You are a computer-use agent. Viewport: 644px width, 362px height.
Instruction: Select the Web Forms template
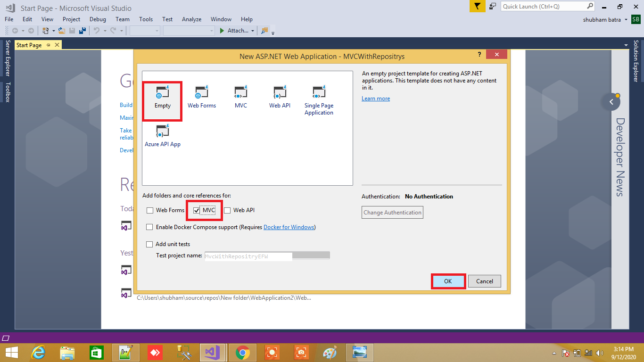click(202, 98)
